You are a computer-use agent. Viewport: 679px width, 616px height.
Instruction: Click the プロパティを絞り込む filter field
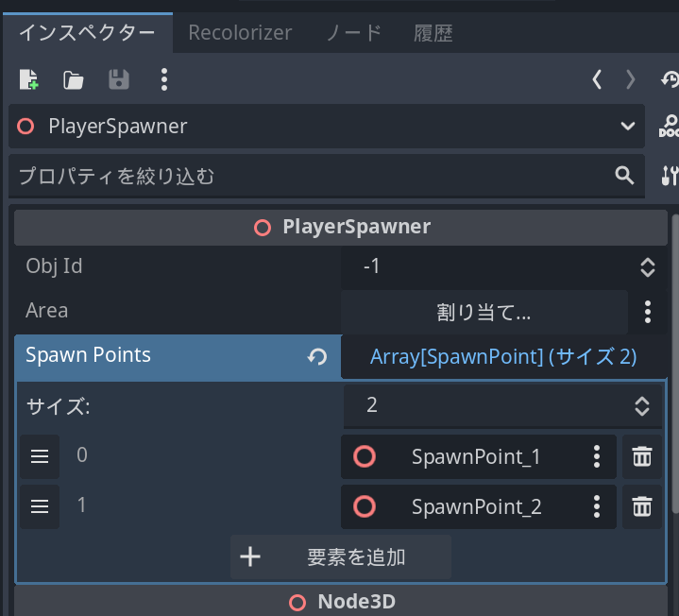[312, 176]
